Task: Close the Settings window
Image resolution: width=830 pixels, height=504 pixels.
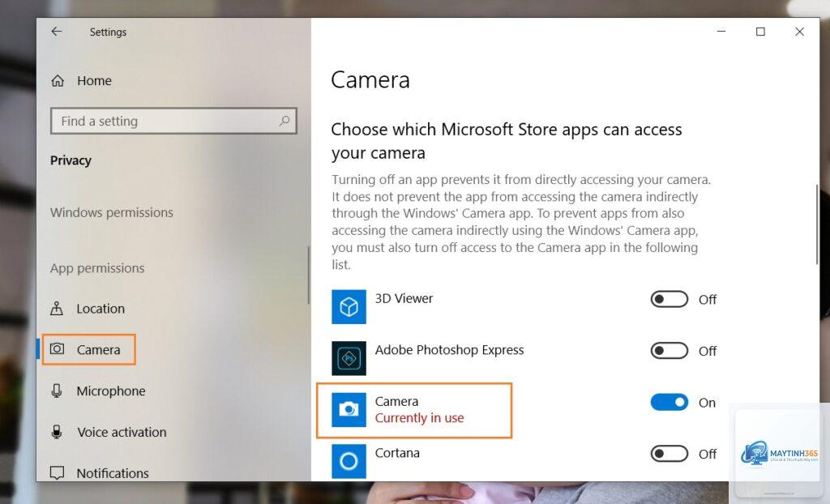Action: (799, 32)
